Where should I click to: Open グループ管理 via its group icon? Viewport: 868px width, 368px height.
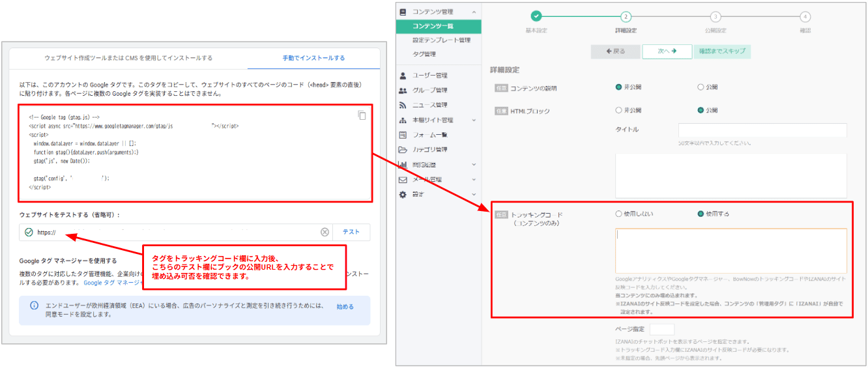[x=403, y=91]
